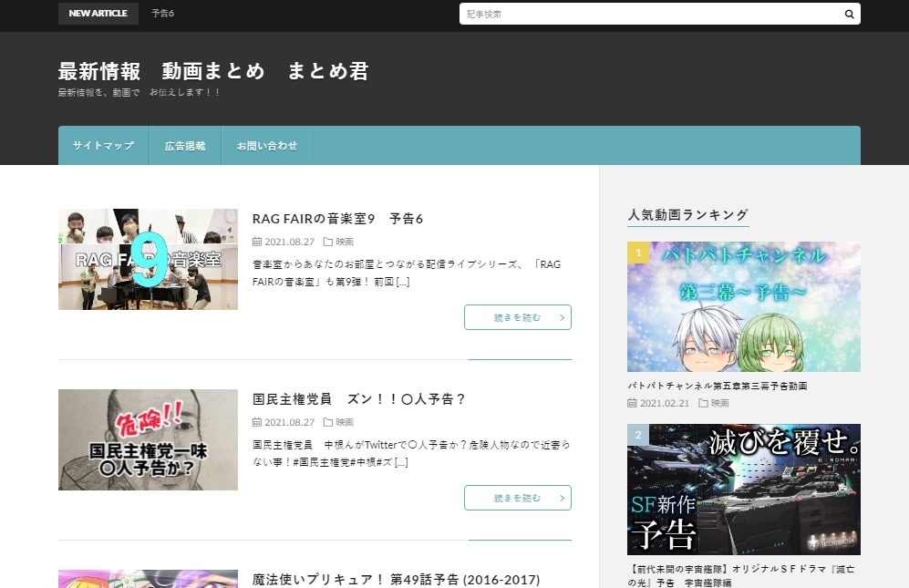Image resolution: width=909 pixels, height=588 pixels.
Task: Click calendar icon beside 2021.02.21 date
Action: click(632, 403)
